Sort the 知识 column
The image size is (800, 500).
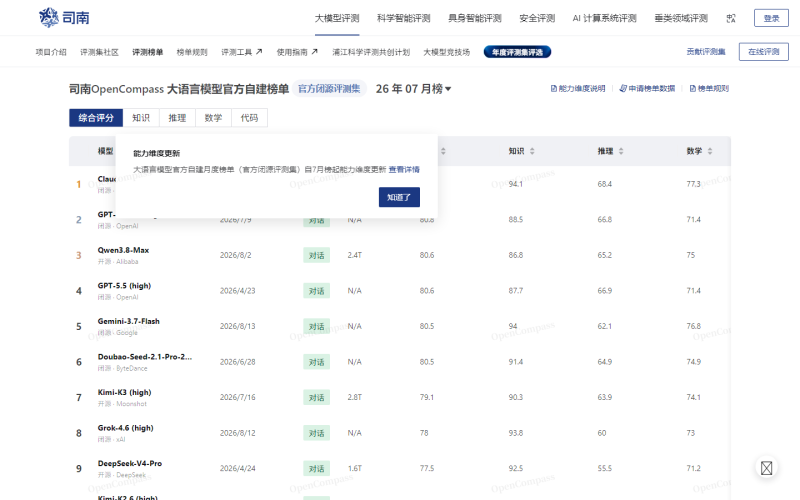point(532,151)
